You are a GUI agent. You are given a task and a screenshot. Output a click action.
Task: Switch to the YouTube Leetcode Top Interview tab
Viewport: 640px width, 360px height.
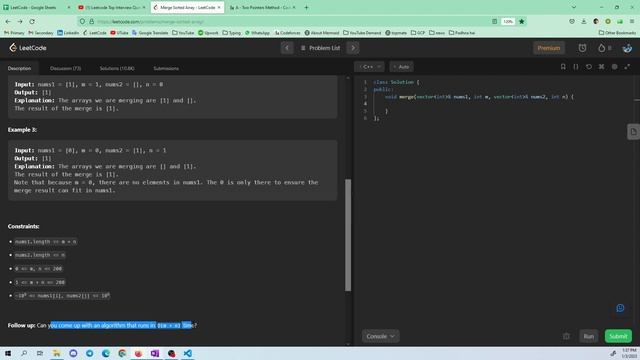tap(112, 7)
